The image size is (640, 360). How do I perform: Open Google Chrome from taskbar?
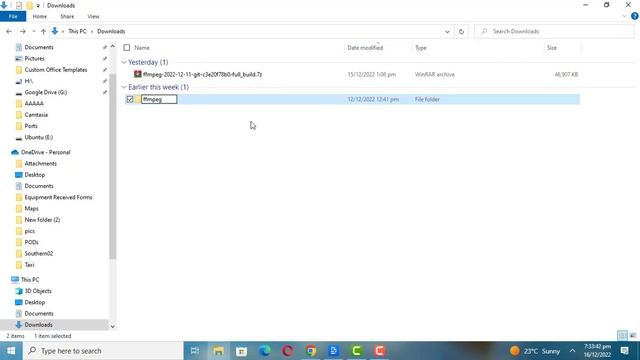[x=311, y=351]
